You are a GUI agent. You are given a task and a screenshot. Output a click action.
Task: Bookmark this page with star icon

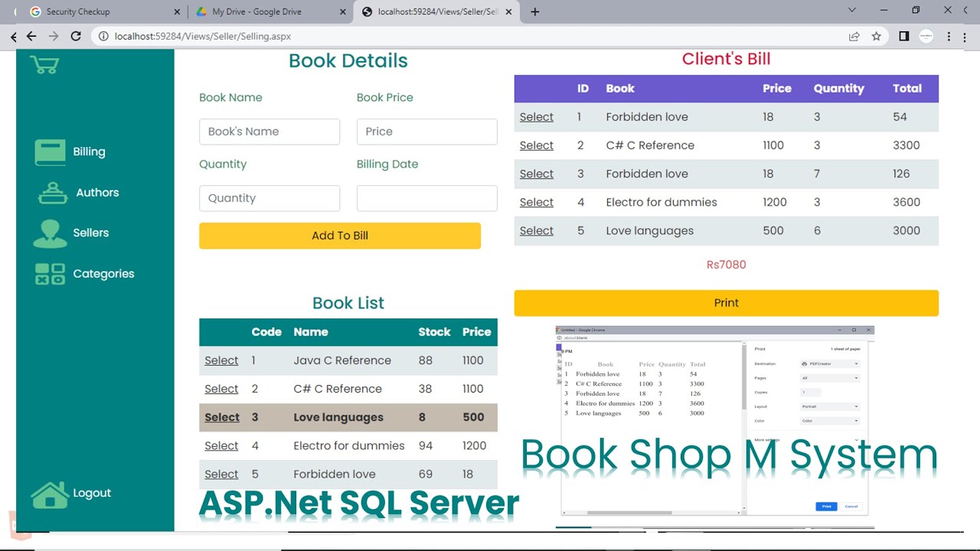coord(877,36)
